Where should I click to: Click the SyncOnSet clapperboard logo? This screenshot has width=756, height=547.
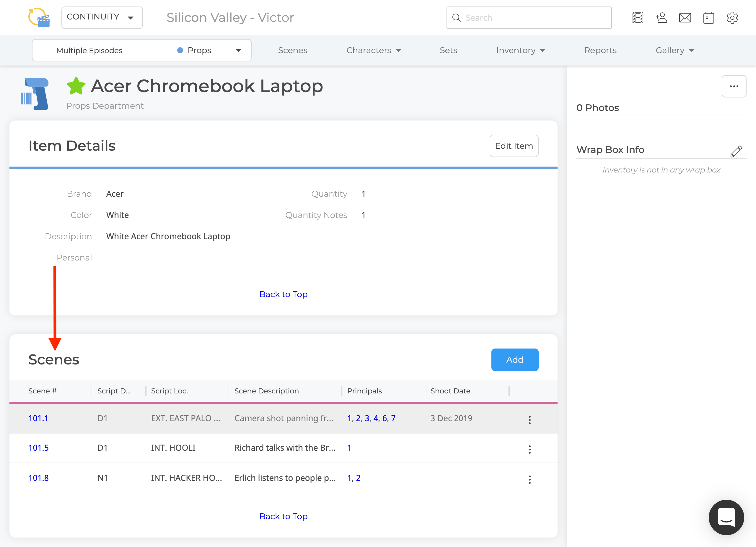point(39,17)
